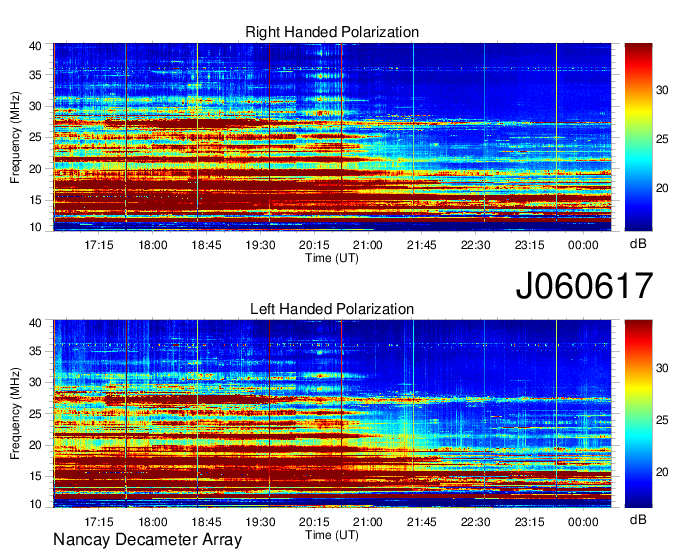The image size is (680, 552).
Task: Click the 20:15 tick label on the top plot
Action: click(x=314, y=245)
